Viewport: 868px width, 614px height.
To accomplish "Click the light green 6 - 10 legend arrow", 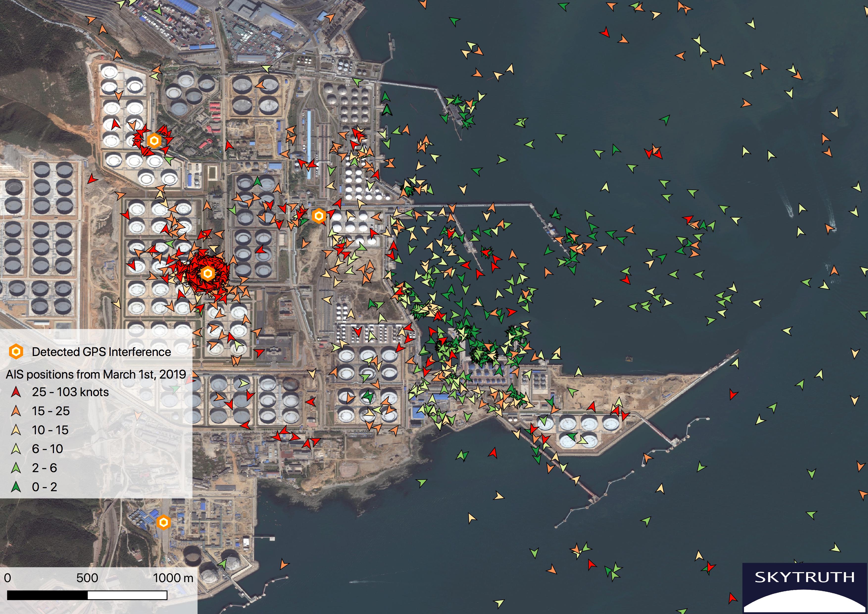I will (x=16, y=449).
